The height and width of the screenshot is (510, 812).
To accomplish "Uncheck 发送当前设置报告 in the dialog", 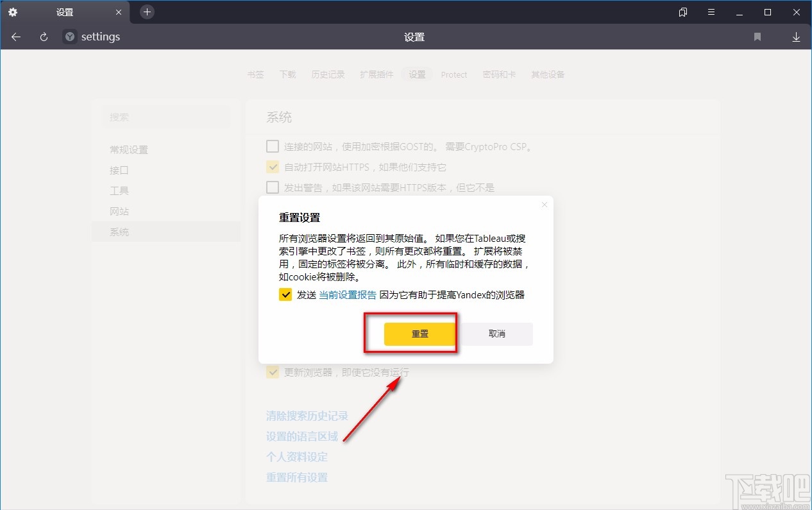I will (x=285, y=294).
